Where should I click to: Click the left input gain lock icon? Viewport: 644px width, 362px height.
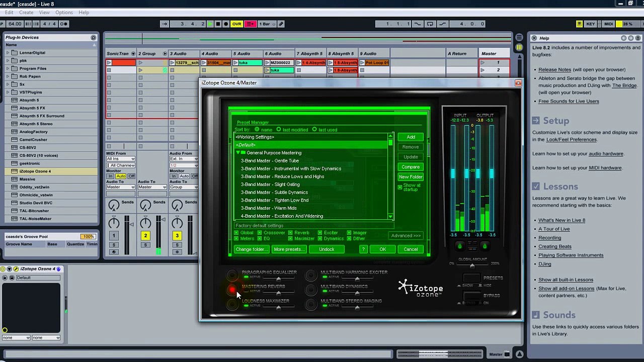(459, 246)
